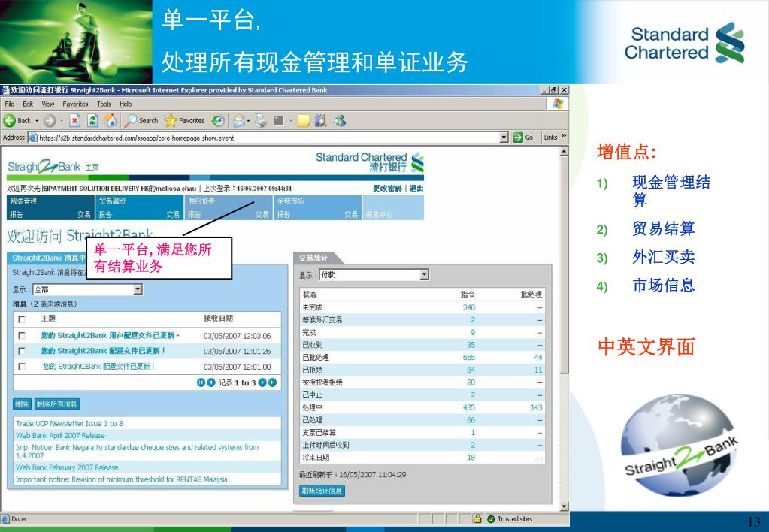Check the message dated 03/05/2007 12:01:00

(22, 366)
